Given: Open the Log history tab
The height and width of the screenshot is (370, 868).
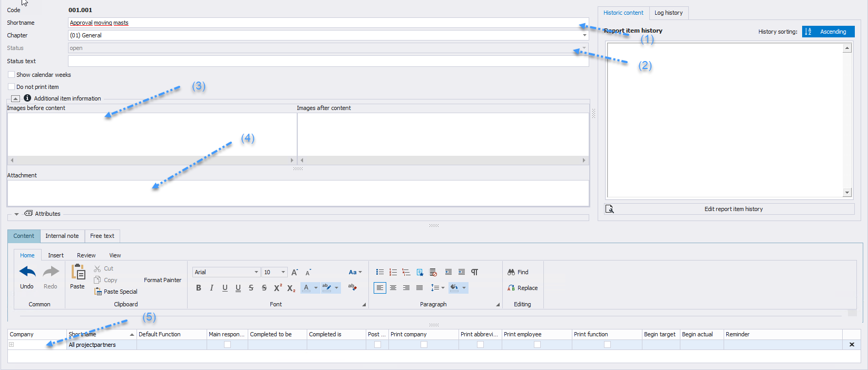Looking at the screenshot, I should click(668, 13).
